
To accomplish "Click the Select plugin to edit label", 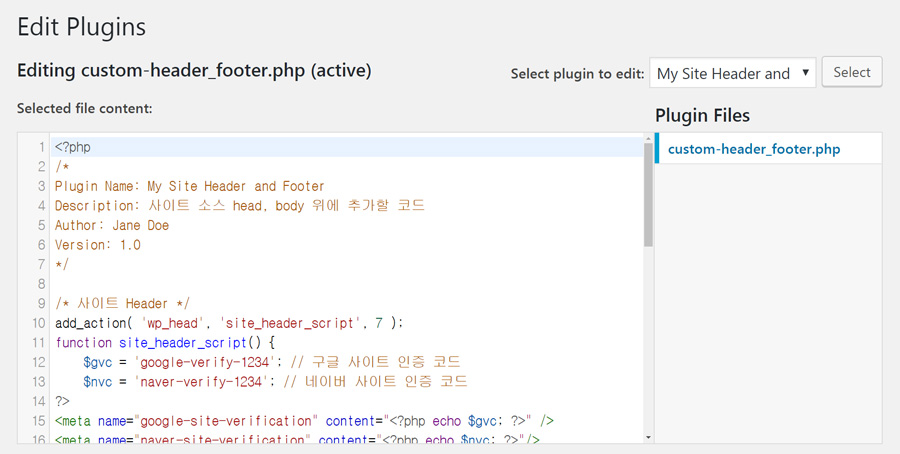I will point(577,73).
